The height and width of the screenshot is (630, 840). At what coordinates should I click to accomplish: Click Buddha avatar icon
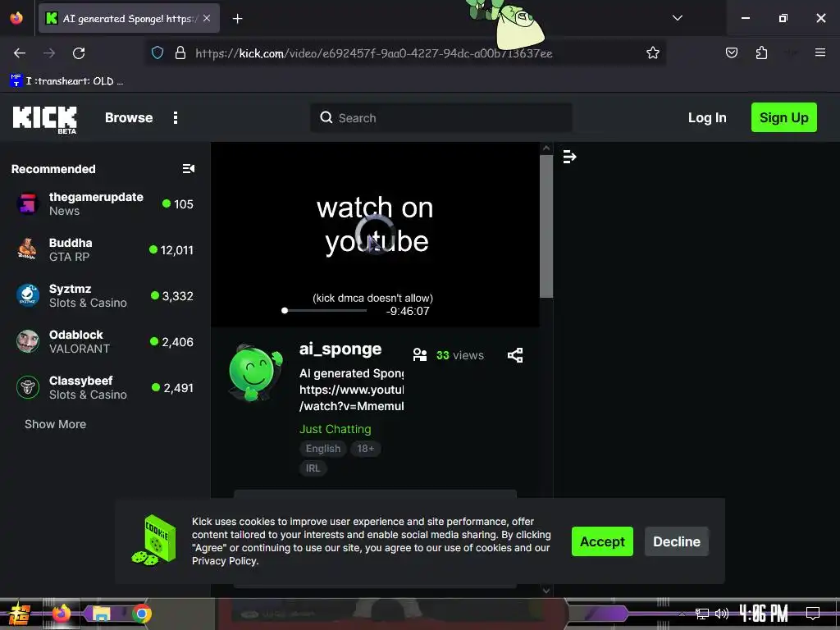28,249
